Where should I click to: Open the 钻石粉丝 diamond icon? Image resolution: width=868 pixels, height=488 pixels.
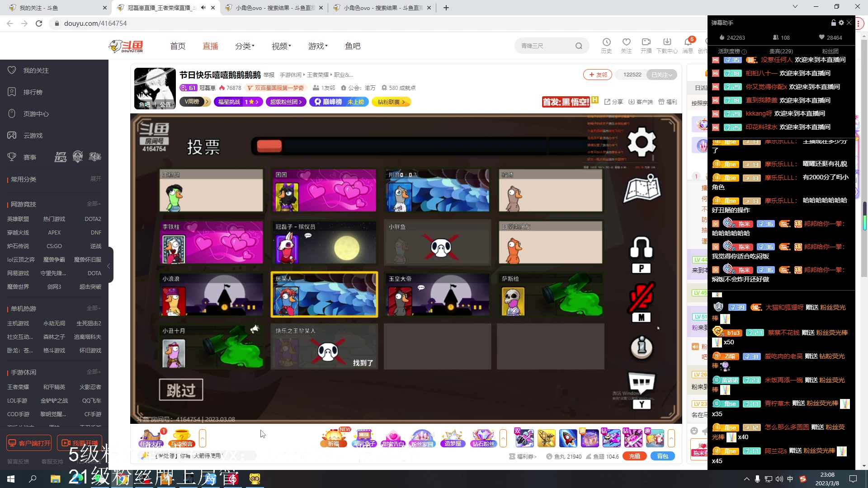point(483,438)
